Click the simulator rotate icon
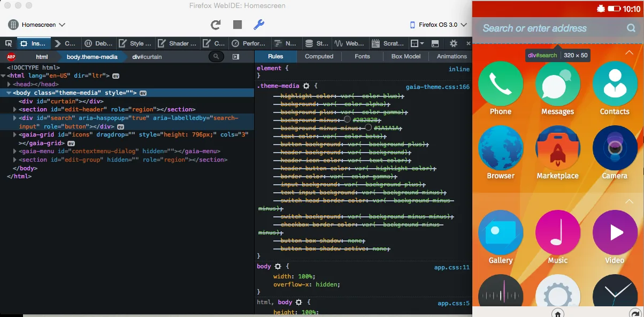 (635, 313)
